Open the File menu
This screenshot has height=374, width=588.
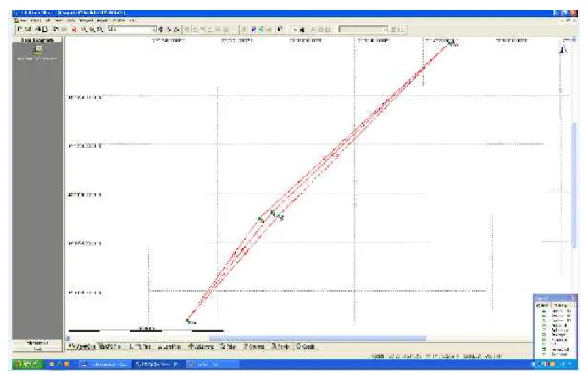coord(23,20)
